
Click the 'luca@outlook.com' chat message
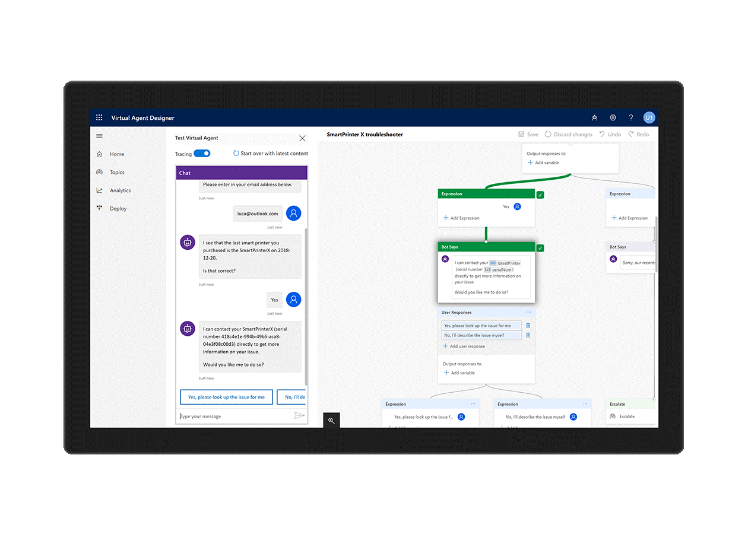(x=258, y=214)
